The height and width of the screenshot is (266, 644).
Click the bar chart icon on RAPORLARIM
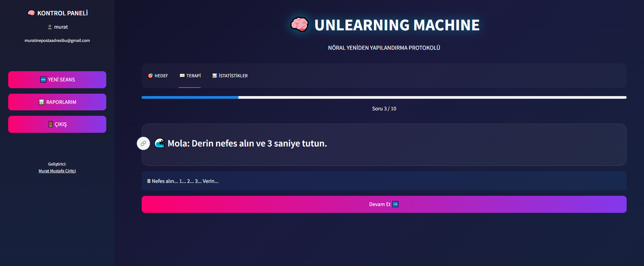(x=41, y=102)
